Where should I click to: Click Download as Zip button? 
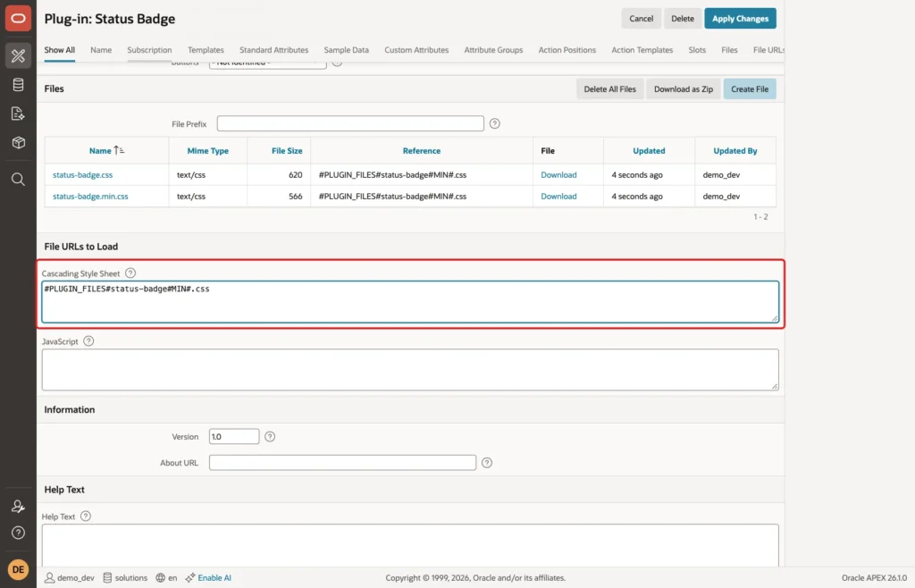[x=684, y=89]
